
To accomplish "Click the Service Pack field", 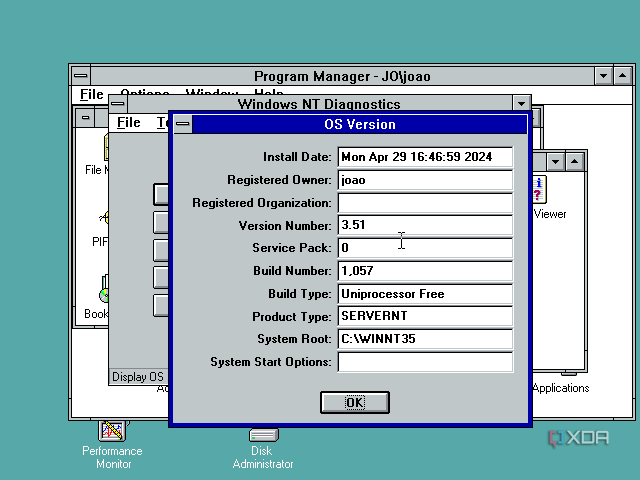I will (x=425, y=248).
